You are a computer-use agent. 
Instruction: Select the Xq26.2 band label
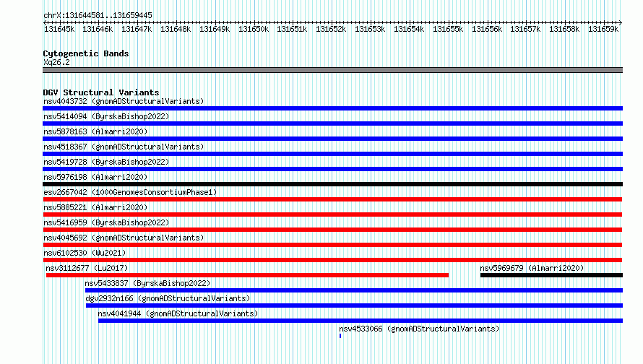[x=56, y=62]
